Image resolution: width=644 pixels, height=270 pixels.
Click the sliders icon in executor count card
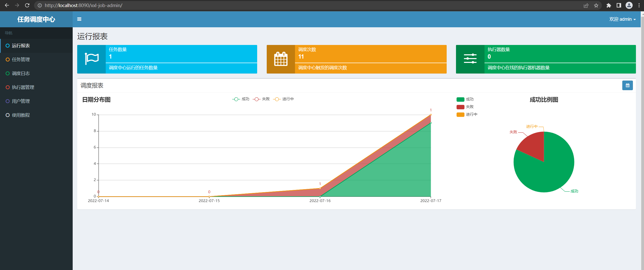470,59
